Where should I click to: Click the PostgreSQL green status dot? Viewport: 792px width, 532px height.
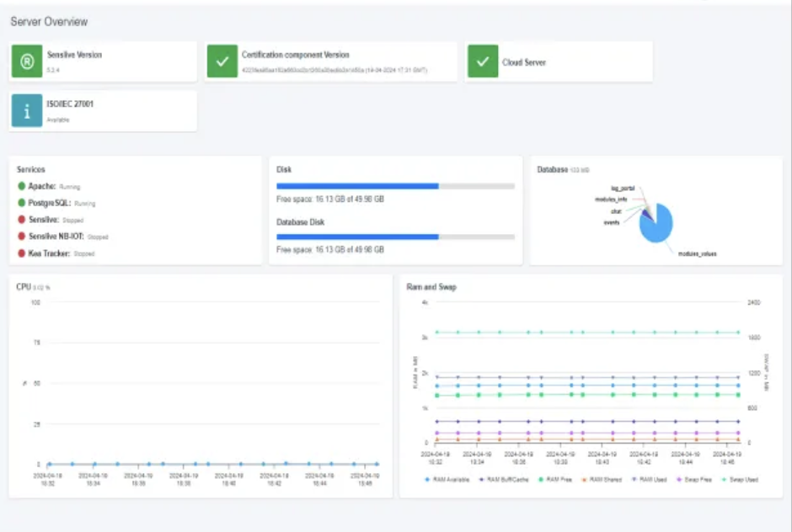21,202
